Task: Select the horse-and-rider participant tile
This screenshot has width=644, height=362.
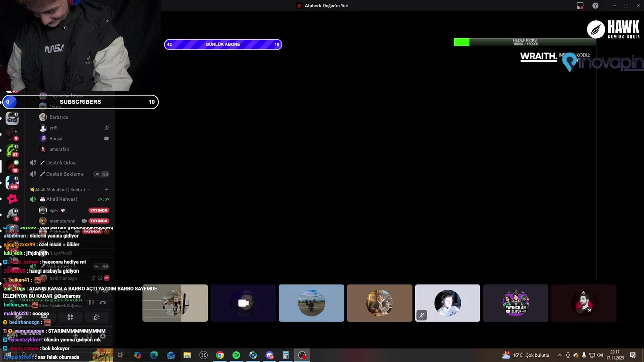Action: pyautogui.click(x=175, y=303)
